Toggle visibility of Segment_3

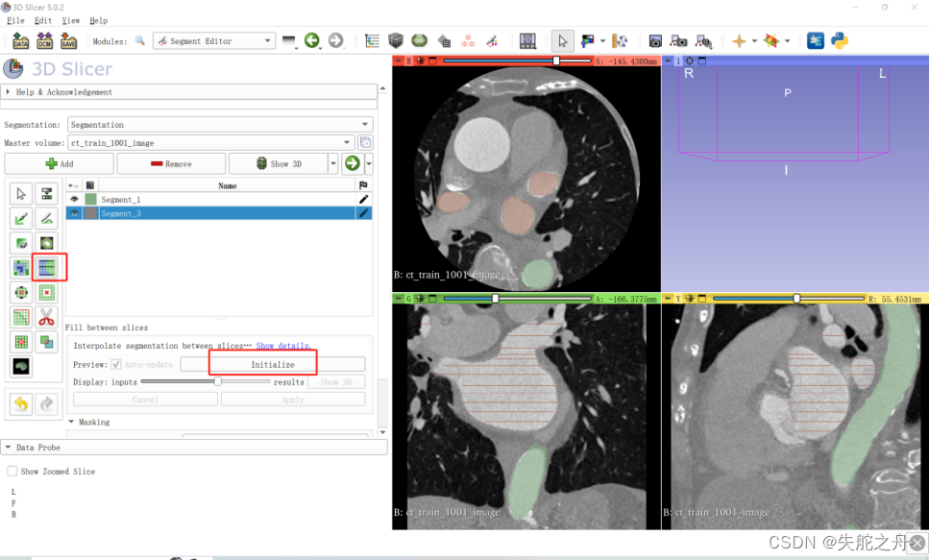click(x=74, y=212)
